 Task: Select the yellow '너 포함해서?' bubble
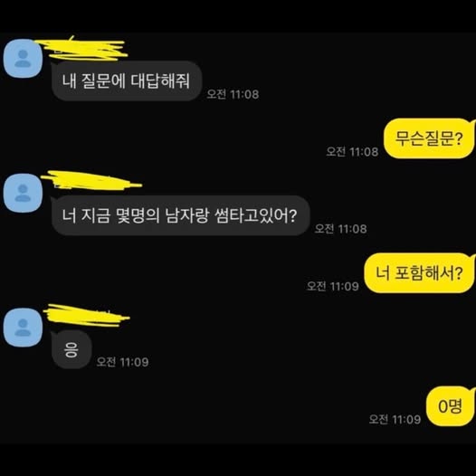[x=420, y=273]
